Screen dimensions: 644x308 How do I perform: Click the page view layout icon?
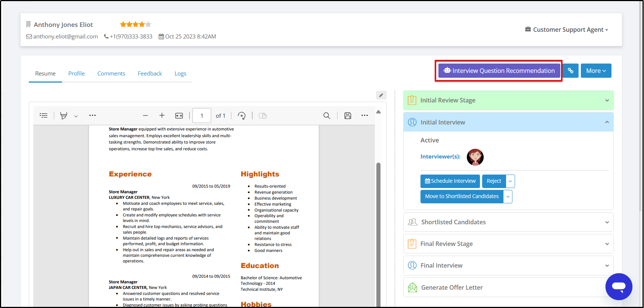(263, 115)
